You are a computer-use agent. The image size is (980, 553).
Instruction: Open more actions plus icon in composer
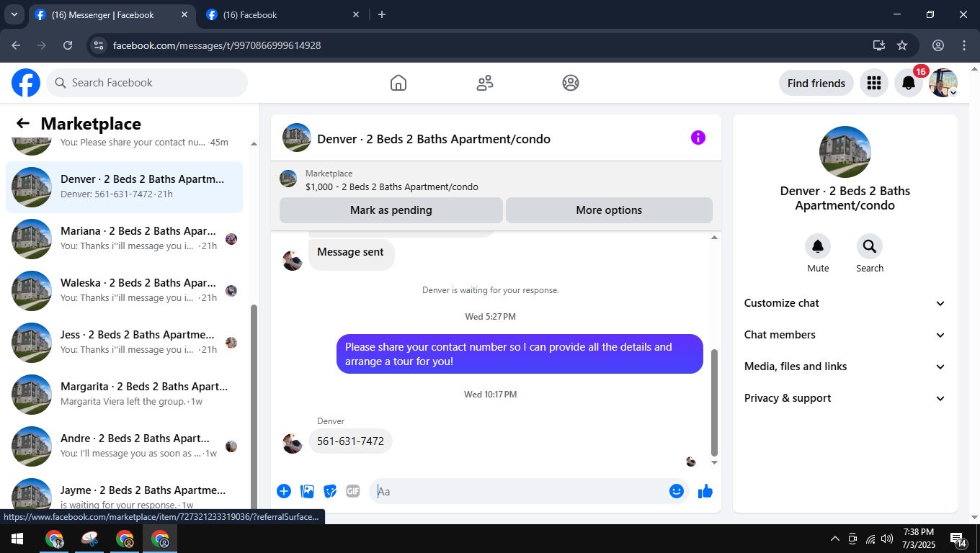[284, 491]
